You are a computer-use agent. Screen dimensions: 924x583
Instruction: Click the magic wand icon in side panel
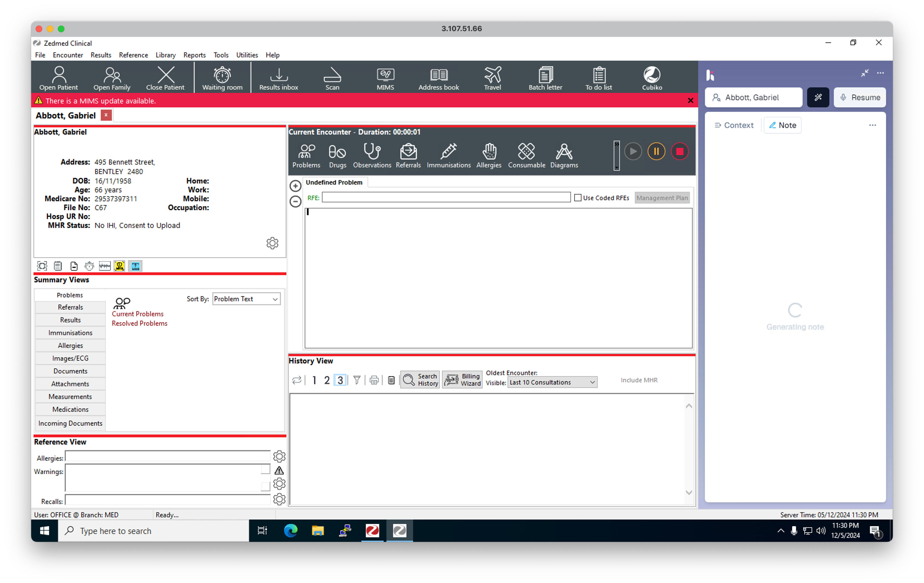(x=818, y=98)
